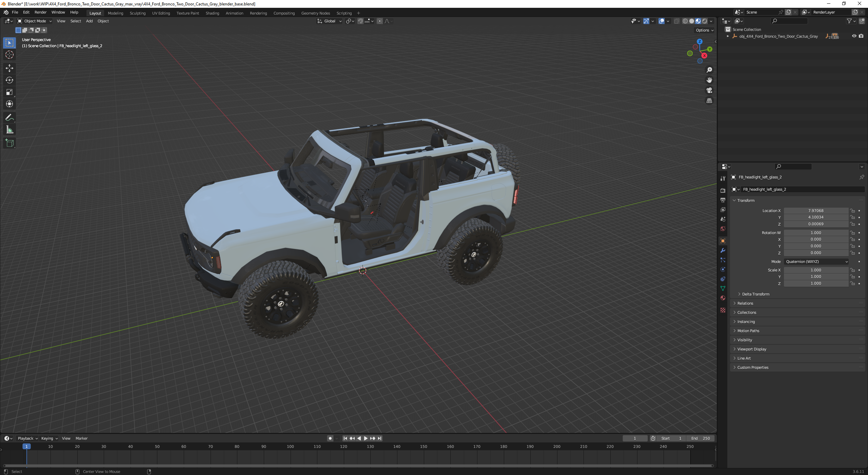Open Global transform orientation dropdown
Image resolution: width=868 pixels, height=475 pixels.
click(x=329, y=21)
